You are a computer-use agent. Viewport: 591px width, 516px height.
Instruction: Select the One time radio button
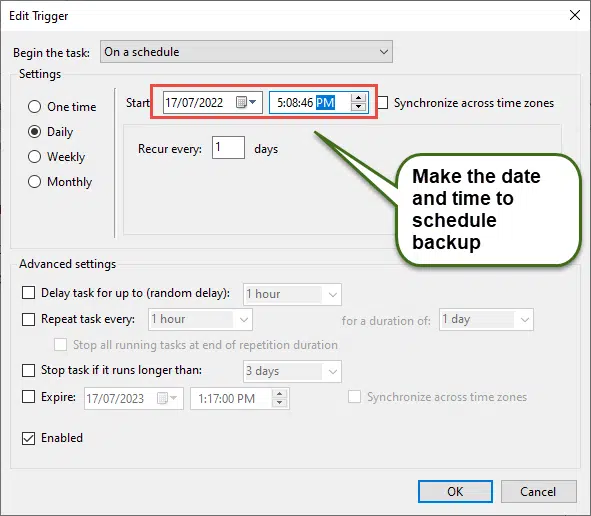coord(34,107)
